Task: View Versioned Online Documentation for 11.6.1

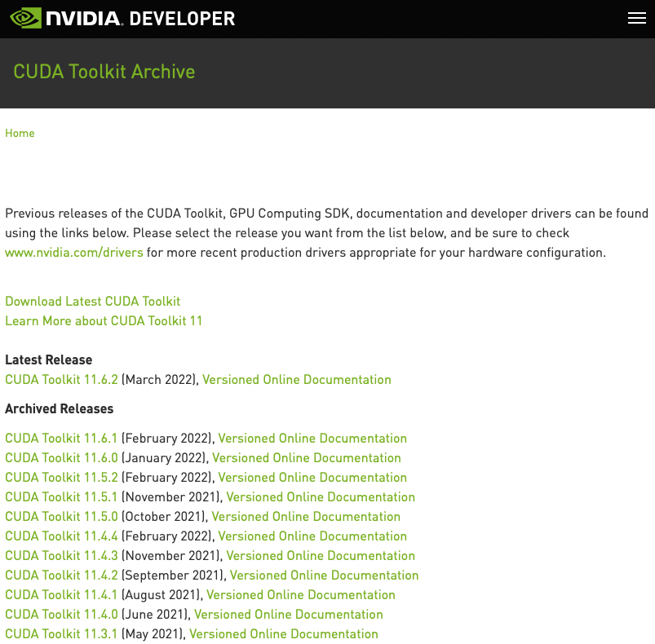Action: click(x=312, y=439)
